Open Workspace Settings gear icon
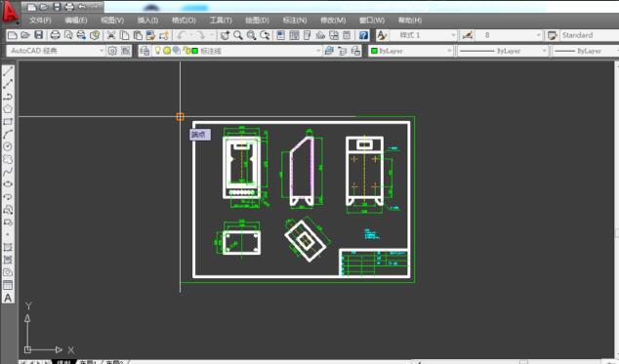Viewport: 619px width, 364px height. [x=112, y=51]
